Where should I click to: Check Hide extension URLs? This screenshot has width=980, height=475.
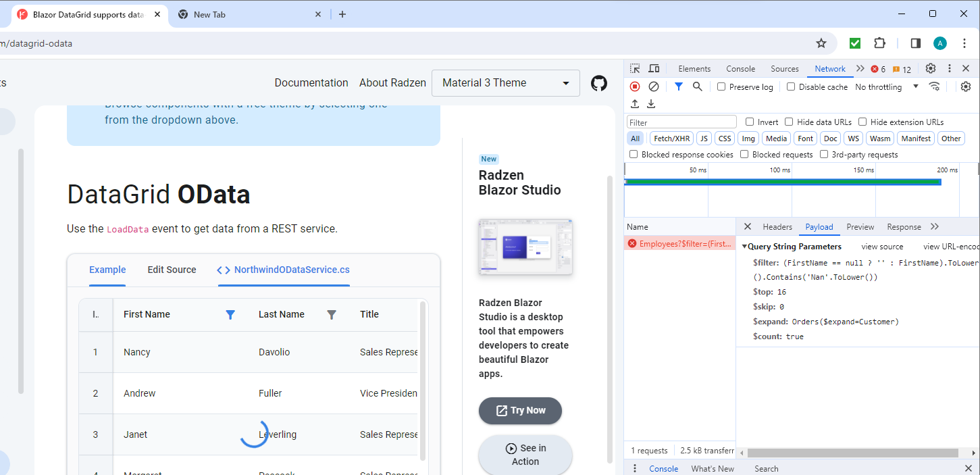[862, 122]
